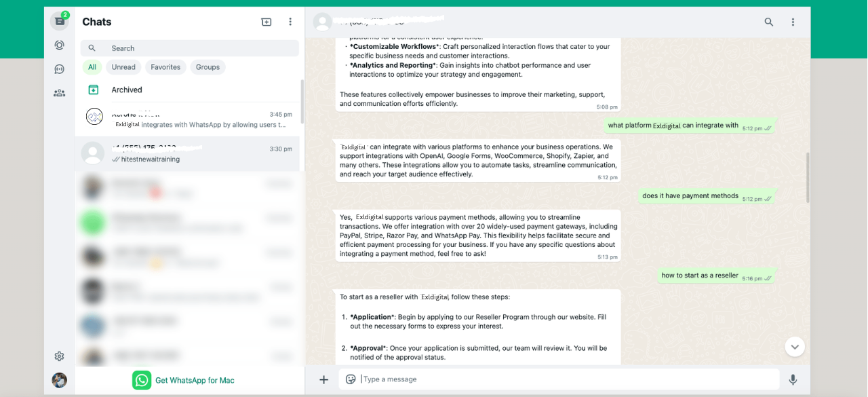Click the reply mentioning PayPal and Stripe
The image size is (868, 397).
(477, 235)
